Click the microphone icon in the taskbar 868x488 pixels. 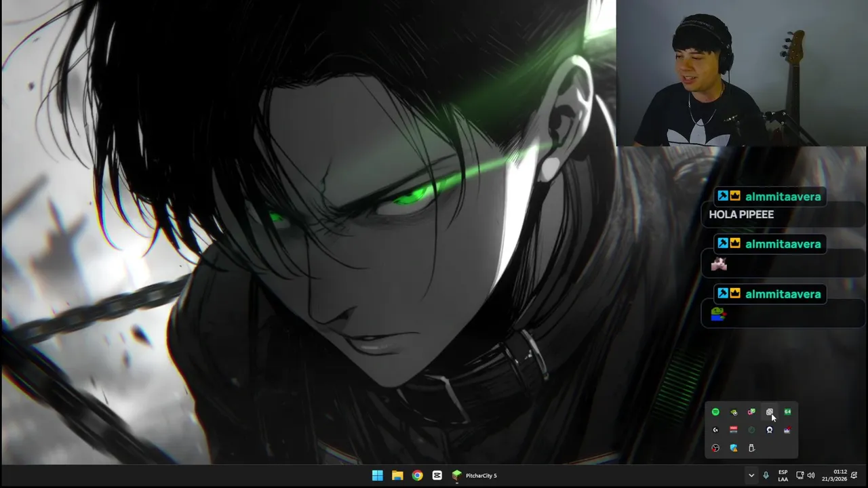[766, 476]
